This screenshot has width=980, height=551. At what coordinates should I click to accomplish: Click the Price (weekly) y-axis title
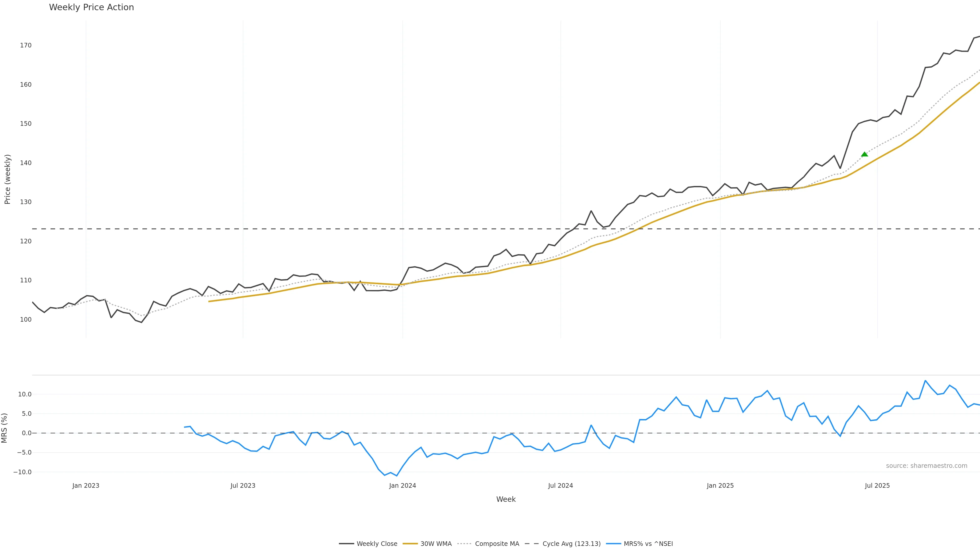[7, 179]
